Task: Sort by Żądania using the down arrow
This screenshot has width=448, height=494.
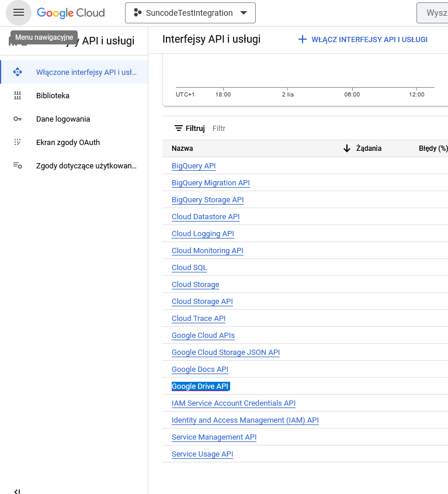Action: click(x=347, y=148)
